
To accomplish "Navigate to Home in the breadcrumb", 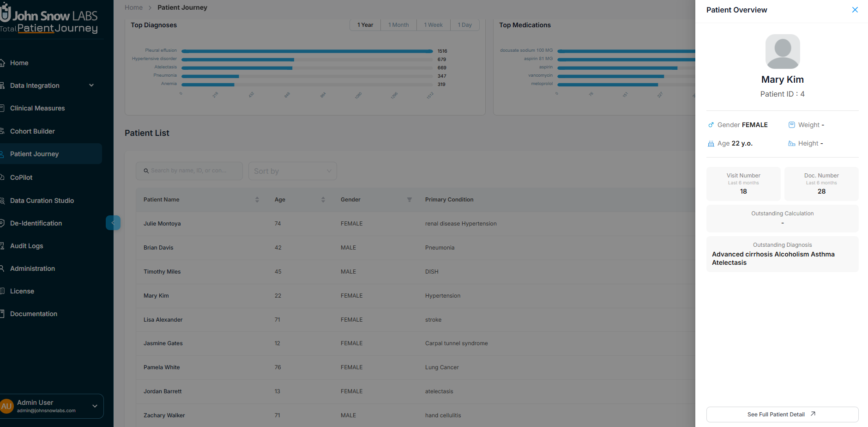I will coord(133,7).
